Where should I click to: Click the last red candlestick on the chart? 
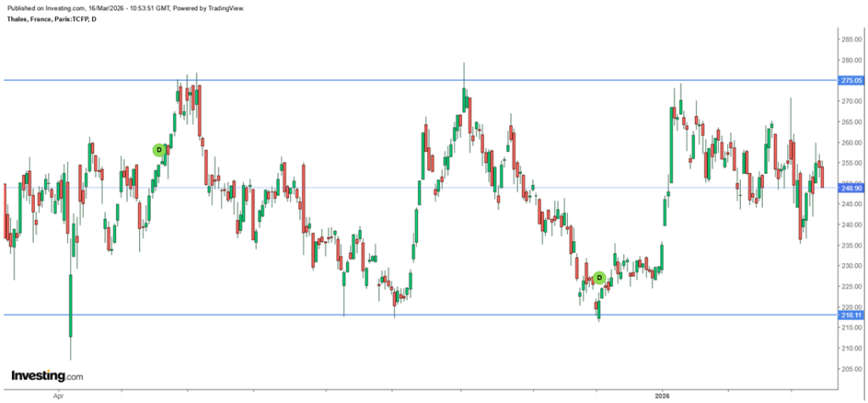(x=822, y=178)
